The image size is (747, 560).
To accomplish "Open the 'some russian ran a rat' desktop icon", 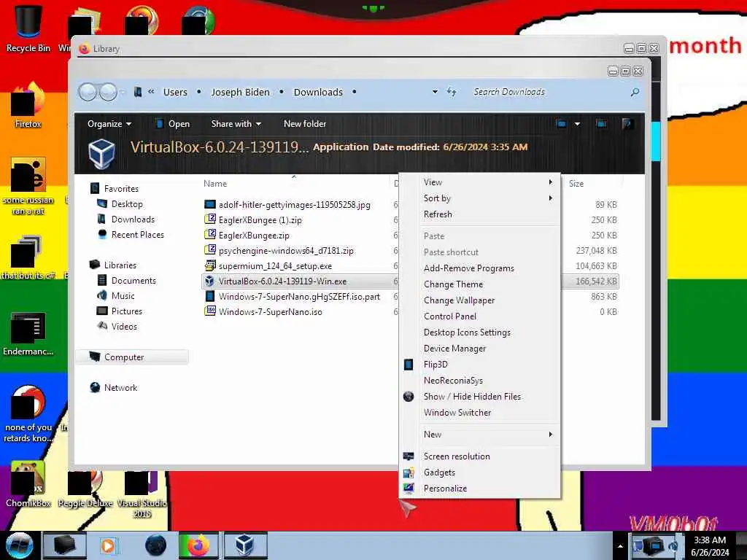I will 28,186.
